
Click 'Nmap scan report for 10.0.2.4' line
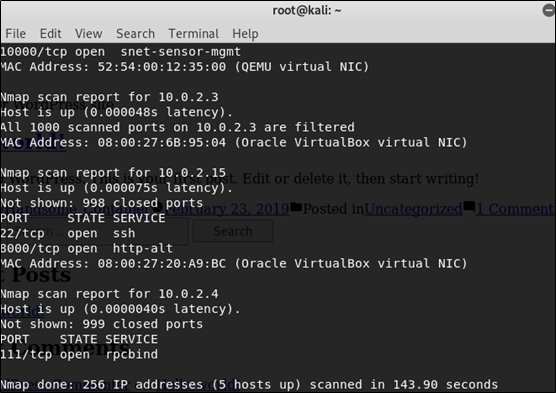tap(109, 294)
